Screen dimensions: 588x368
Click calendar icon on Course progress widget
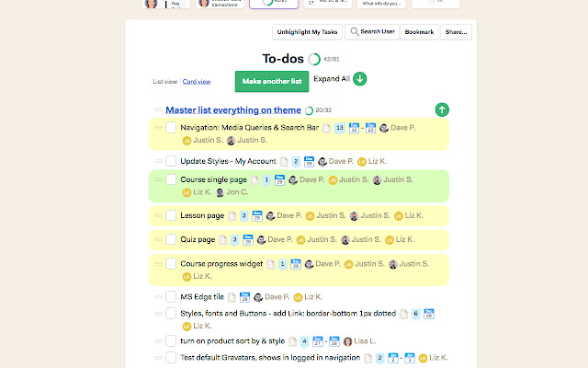click(296, 264)
